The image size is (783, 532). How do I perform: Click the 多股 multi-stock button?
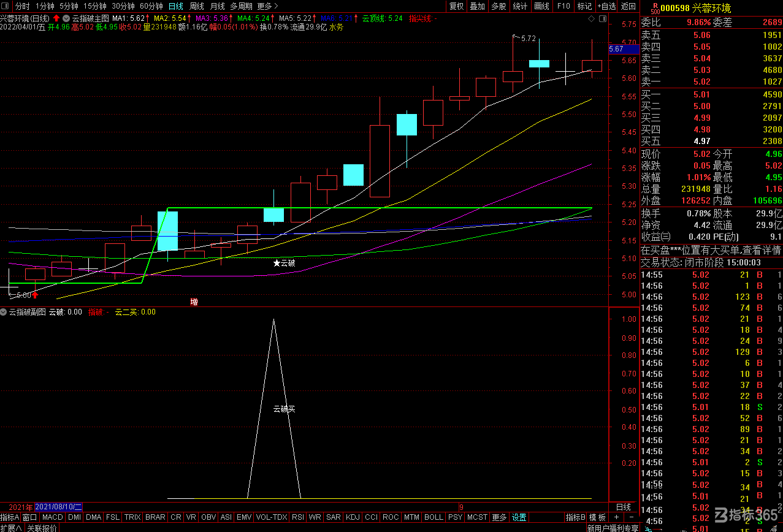pyautogui.click(x=498, y=6)
